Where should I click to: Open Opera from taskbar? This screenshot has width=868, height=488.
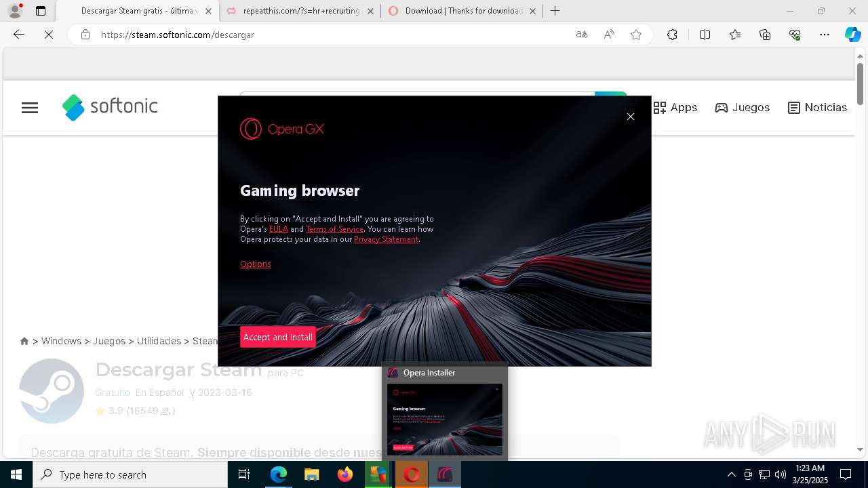[x=412, y=474]
